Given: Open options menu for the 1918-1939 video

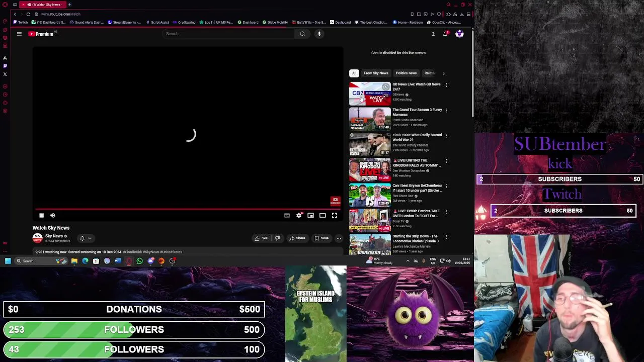Looking at the screenshot, I should [x=447, y=135].
